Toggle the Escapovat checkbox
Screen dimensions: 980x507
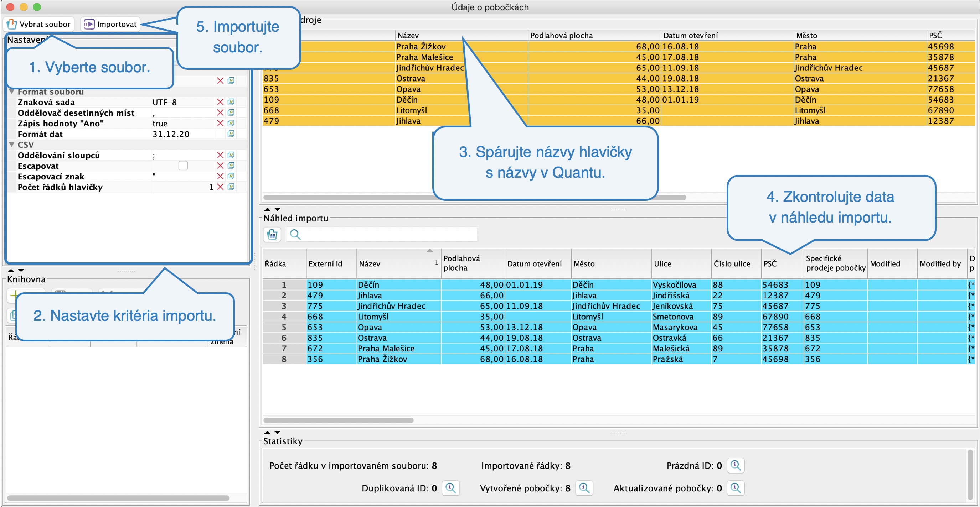[183, 166]
